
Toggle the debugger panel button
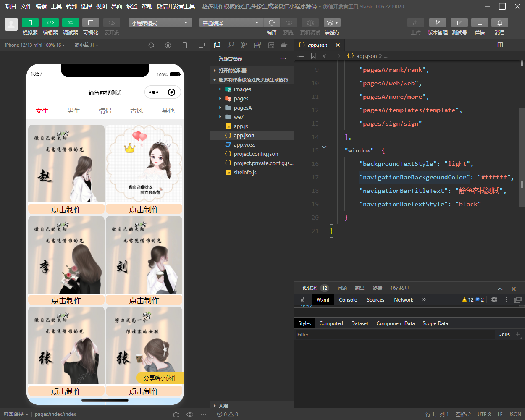70,23
